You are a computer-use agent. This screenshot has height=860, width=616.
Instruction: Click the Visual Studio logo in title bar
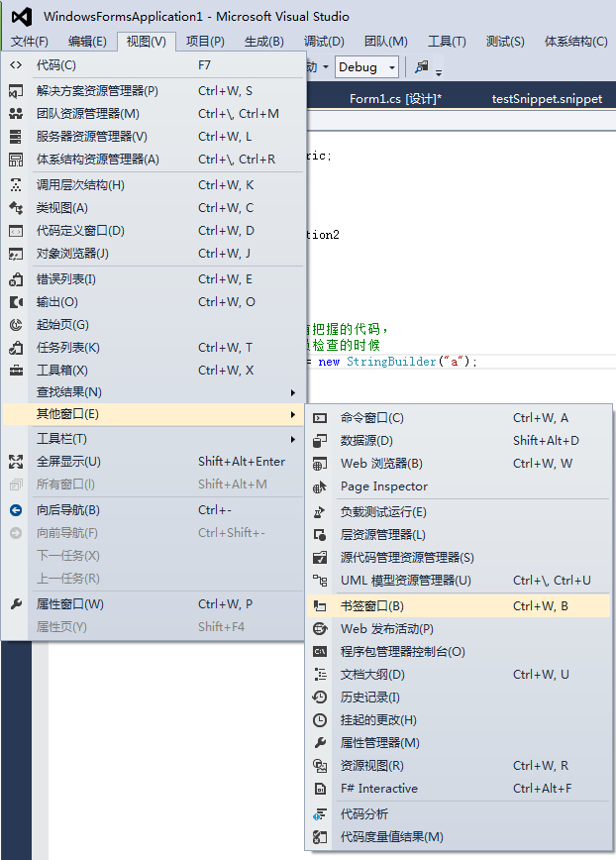[x=22, y=17]
